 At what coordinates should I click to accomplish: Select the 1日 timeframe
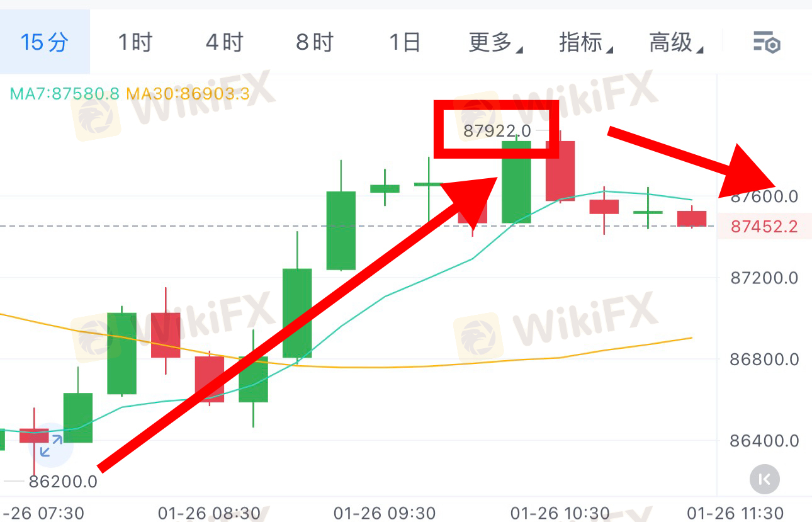tap(405, 43)
